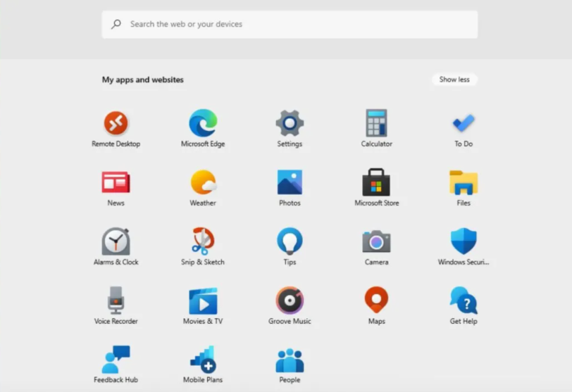Viewport: 572px width, 392px height.
Task: Focus the web and devices search box
Action: 290,25
